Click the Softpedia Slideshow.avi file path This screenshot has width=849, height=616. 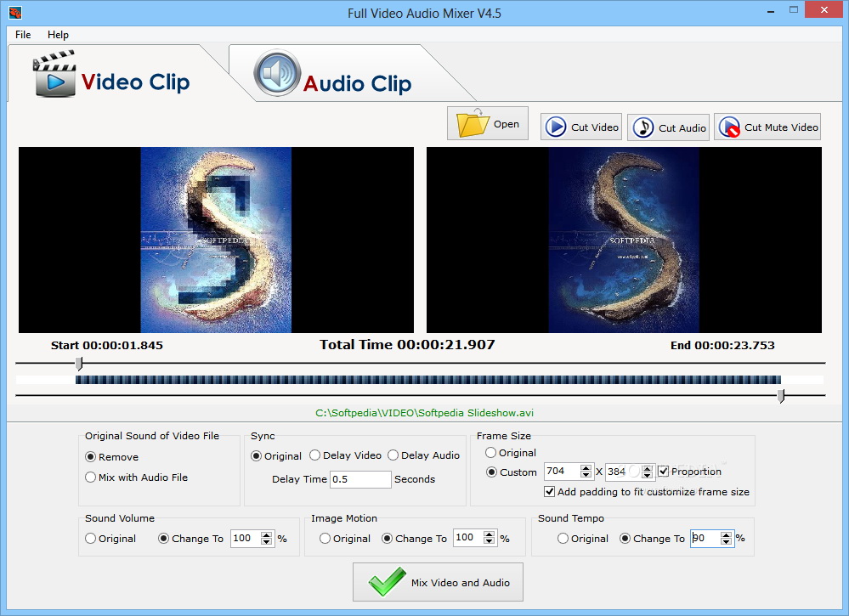[x=425, y=413]
